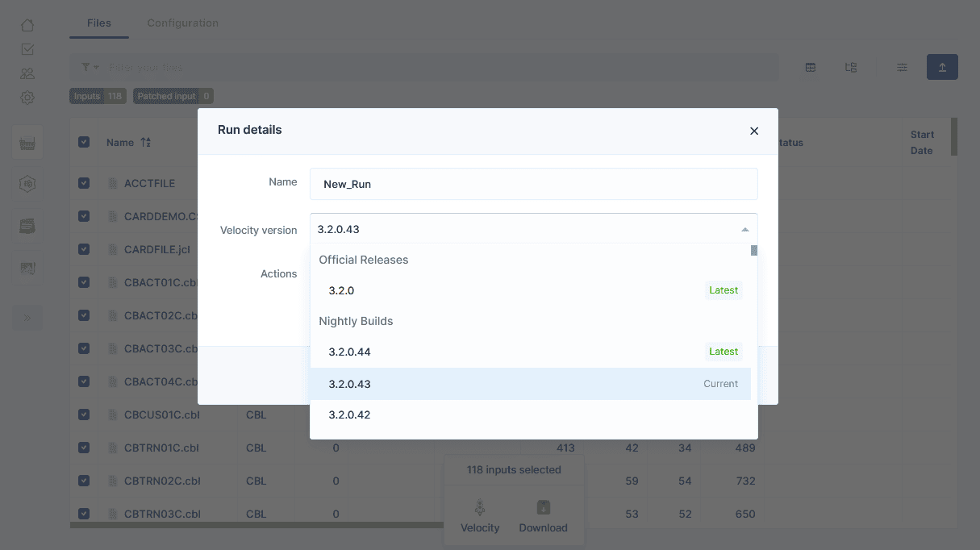The image size is (980, 550).
Task: Click the CBUS01C.cbl file icon
Action: click(x=114, y=415)
